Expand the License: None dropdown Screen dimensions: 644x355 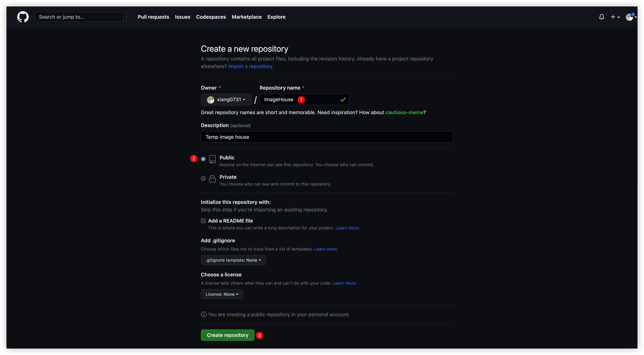[222, 294]
